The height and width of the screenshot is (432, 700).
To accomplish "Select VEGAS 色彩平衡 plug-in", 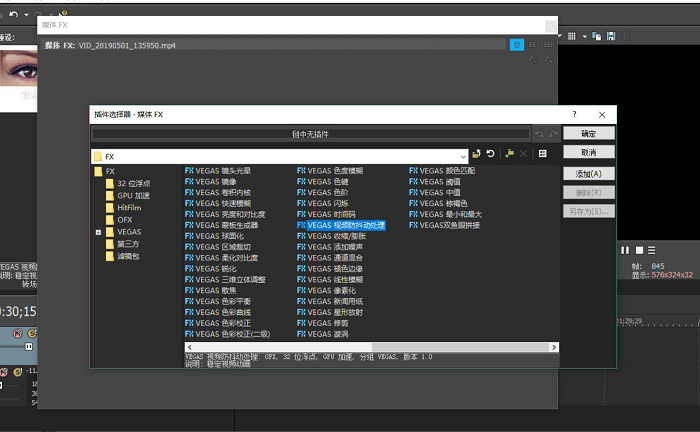I will pyautogui.click(x=218, y=301).
